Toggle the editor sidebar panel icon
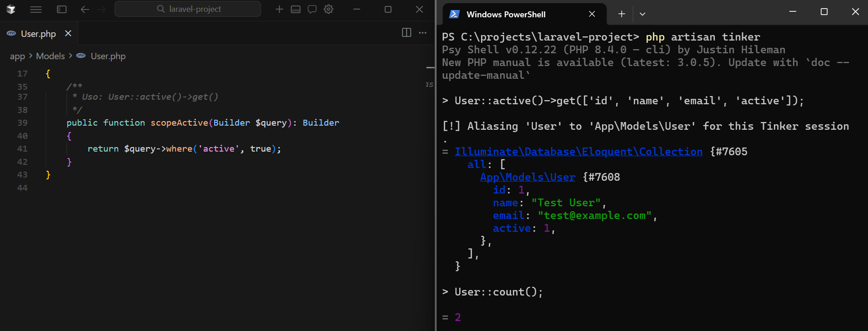 click(62, 9)
